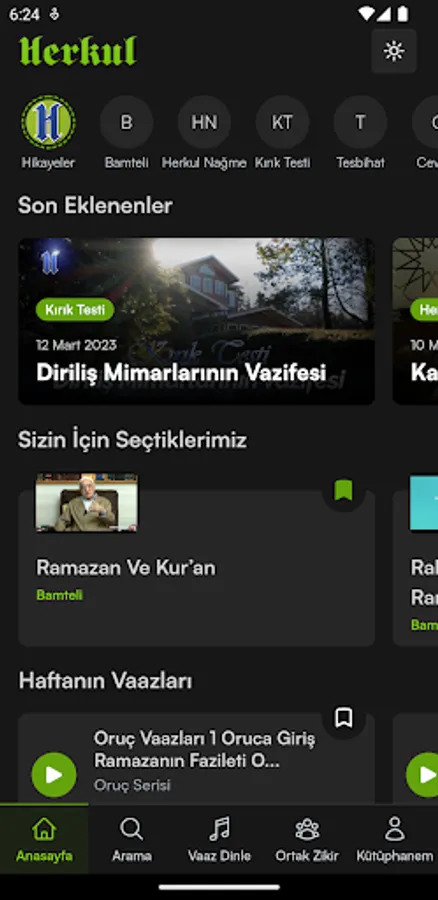Toggle the light/dark theme sun icon

coord(394,52)
